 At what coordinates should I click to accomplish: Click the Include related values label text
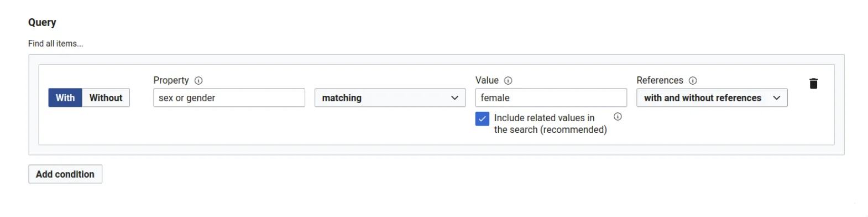click(550, 124)
